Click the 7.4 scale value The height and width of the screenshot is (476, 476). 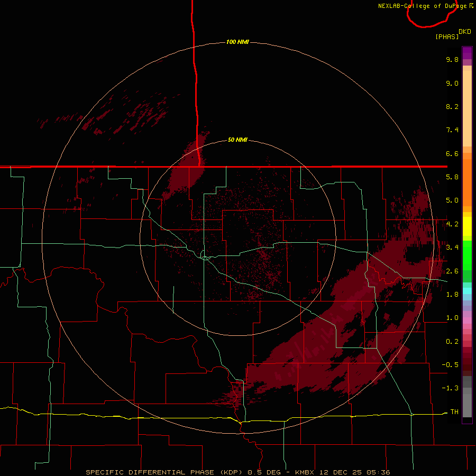coord(452,130)
